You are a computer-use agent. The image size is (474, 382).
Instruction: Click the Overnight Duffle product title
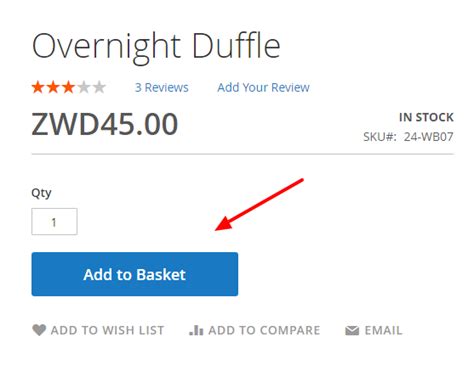[x=156, y=47]
